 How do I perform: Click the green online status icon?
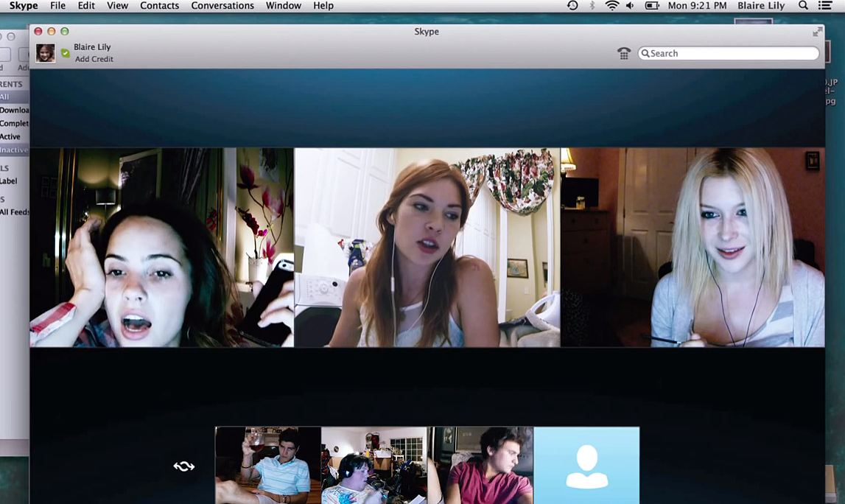pos(66,53)
